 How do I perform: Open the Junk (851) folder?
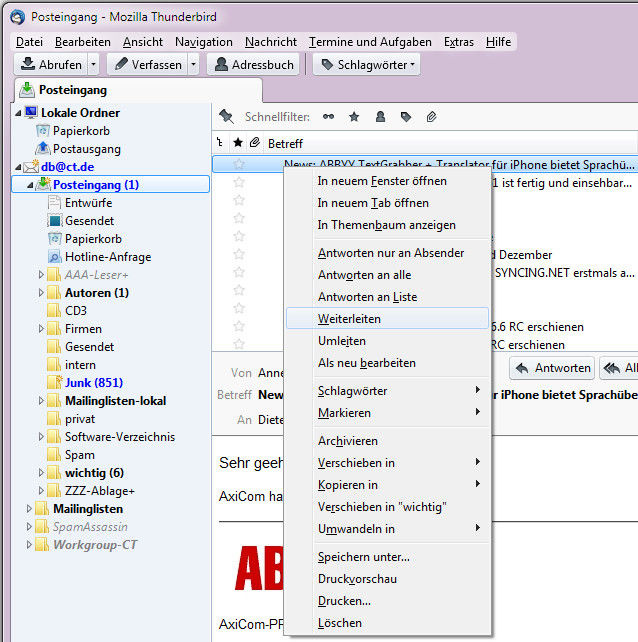[x=93, y=383]
